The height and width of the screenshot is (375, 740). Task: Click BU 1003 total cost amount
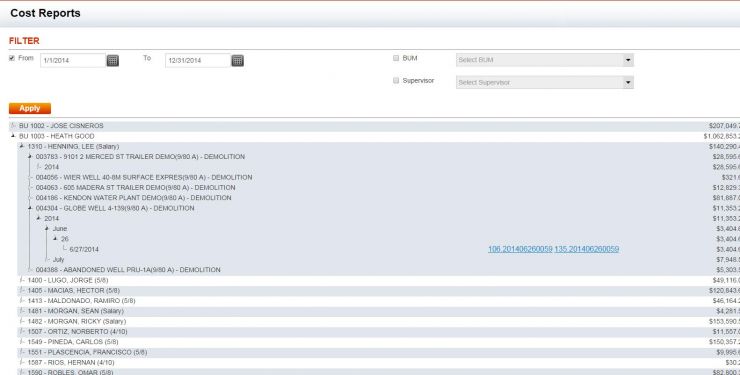[x=722, y=136]
